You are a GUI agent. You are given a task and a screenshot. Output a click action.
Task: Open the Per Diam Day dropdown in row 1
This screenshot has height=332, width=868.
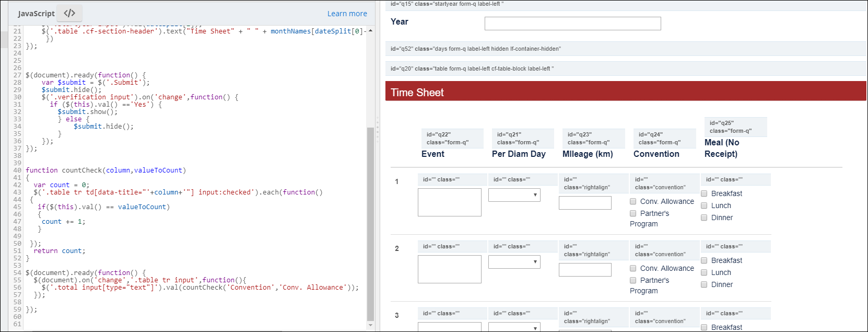coord(514,195)
